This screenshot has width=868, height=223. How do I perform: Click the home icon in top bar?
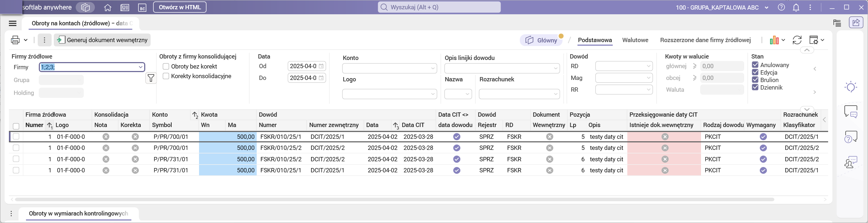coord(108,7)
